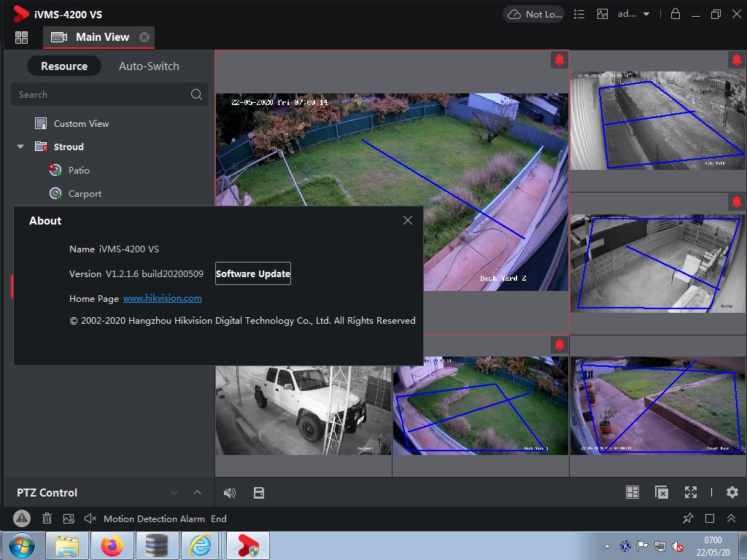Select the Resource tab
This screenshot has height=560, width=747.
pyautogui.click(x=64, y=66)
